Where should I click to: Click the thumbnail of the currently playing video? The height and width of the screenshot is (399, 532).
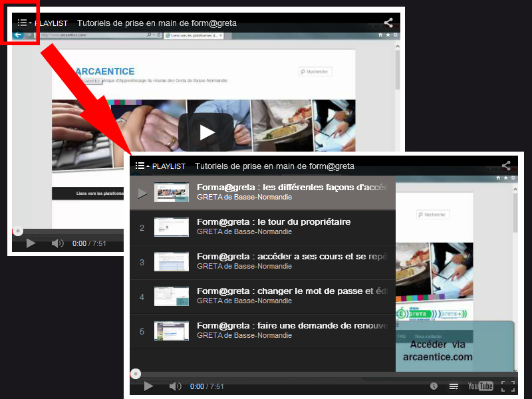[x=172, y=192]
